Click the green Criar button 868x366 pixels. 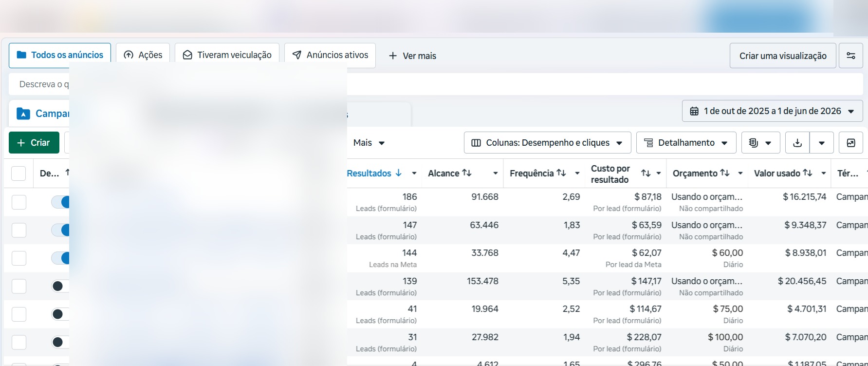tap(34, 142)
